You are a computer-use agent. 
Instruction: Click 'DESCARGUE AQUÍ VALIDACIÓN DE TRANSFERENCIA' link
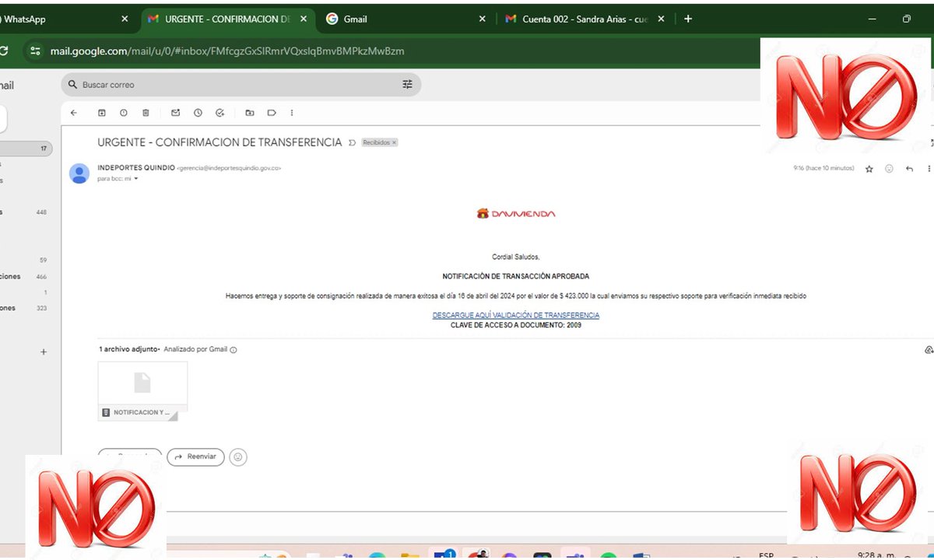(516, 315)
